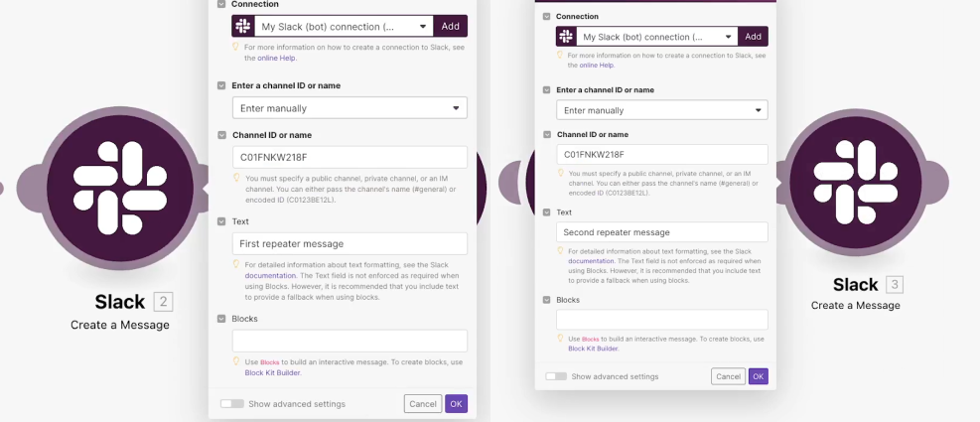Click the Blocks link in left panel hint
Screen dimensions: 980x422
coord(270,362)
